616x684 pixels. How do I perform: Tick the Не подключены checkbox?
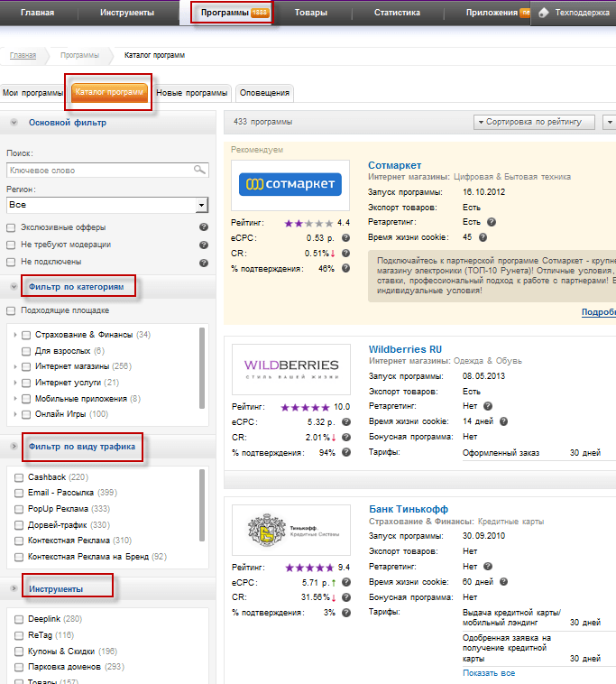pyautogui.click(x=11, y=263)
